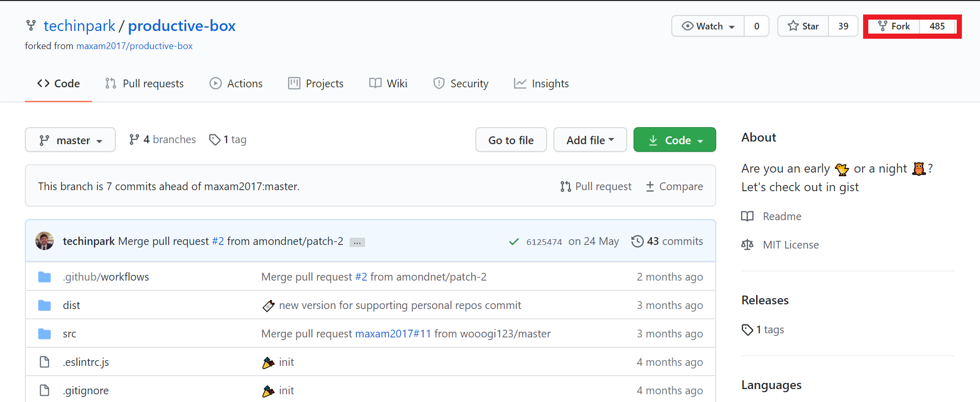Viewport: 980px width, 402px height.
Task: Open #2 link in .github/workflows commit message
Action: pos(361,277)
